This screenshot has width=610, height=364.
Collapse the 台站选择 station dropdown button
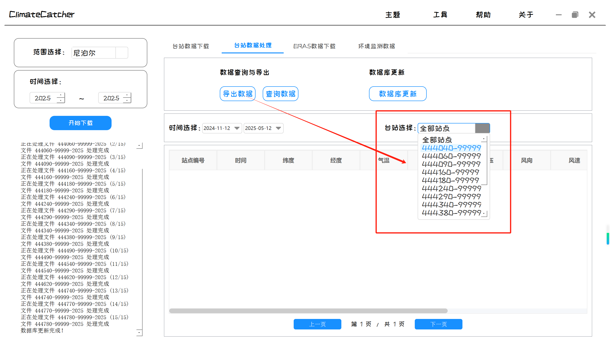click(x=482, y=128)
